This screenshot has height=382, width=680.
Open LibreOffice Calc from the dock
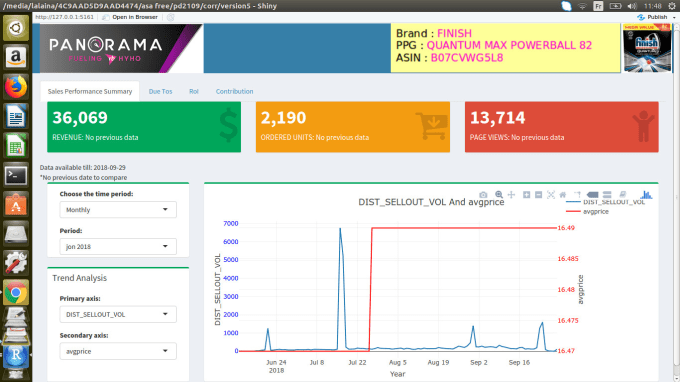click(x=16, y=146)
